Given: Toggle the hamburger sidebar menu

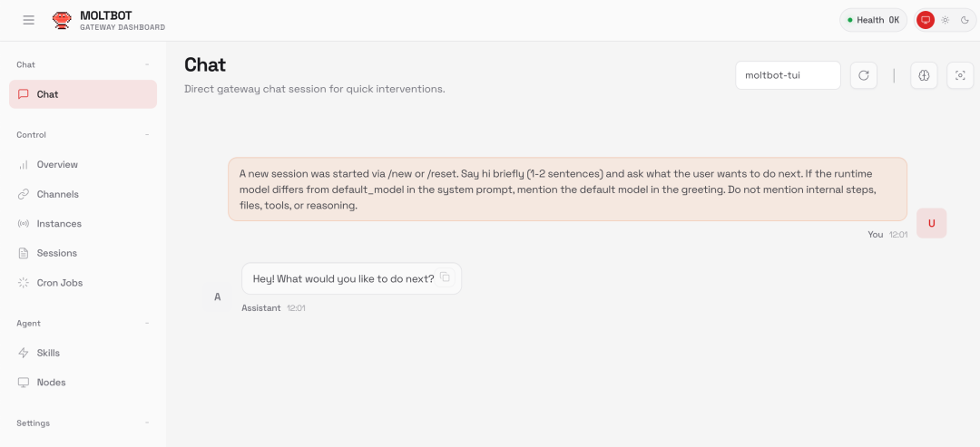Looking at the screenshot, I should (x=29, y=20).
